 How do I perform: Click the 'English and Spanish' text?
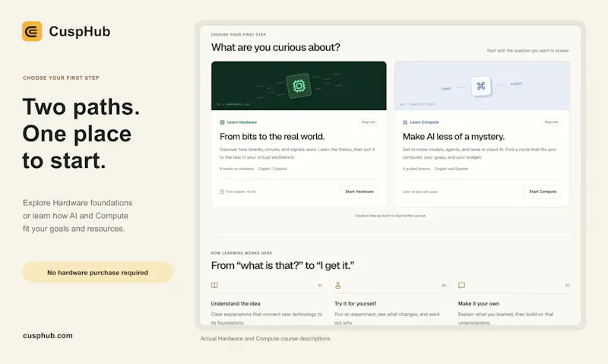tap(451, 169)
